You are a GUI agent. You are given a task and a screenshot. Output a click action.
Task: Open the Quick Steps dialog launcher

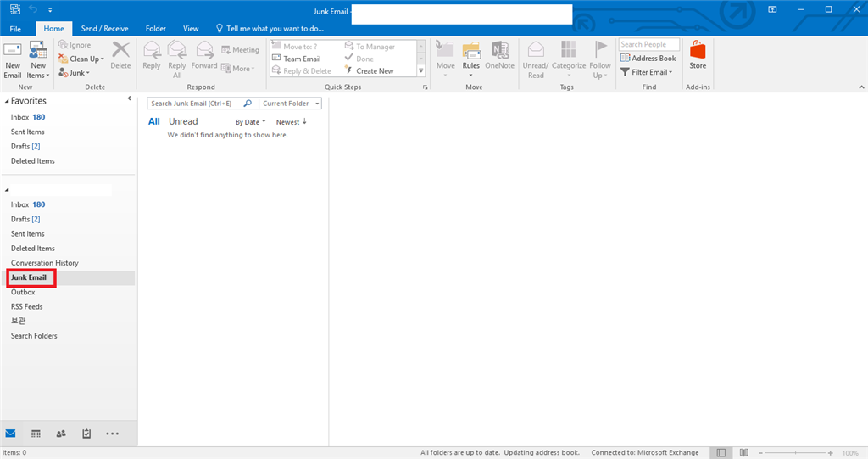[x=426, y=87]
